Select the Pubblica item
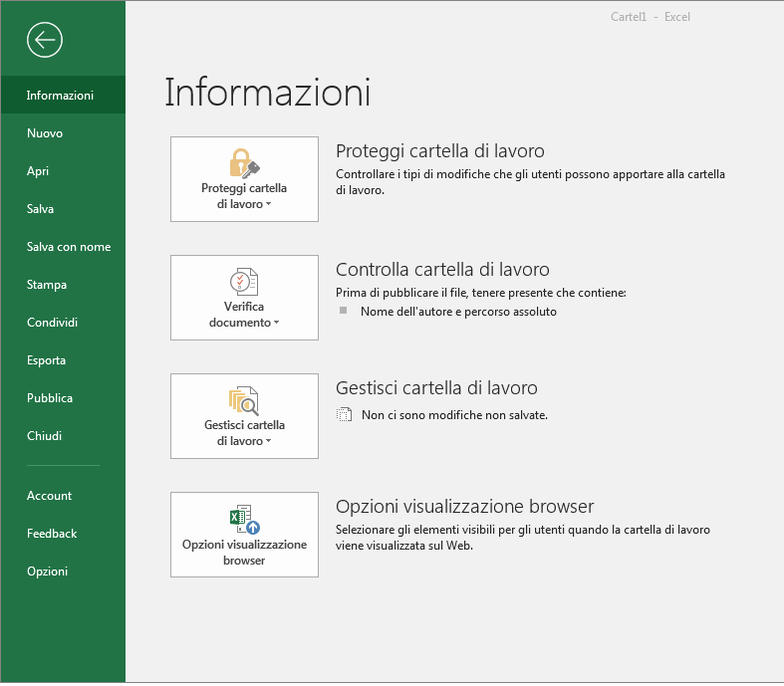 63,398
